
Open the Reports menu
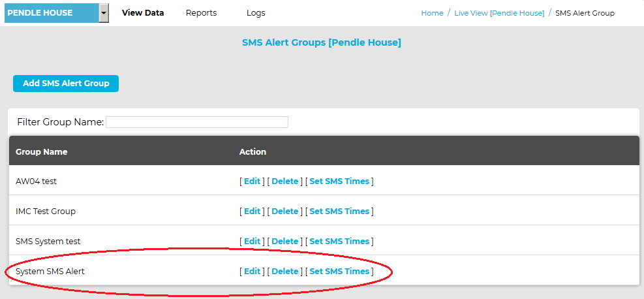point(201,13)
